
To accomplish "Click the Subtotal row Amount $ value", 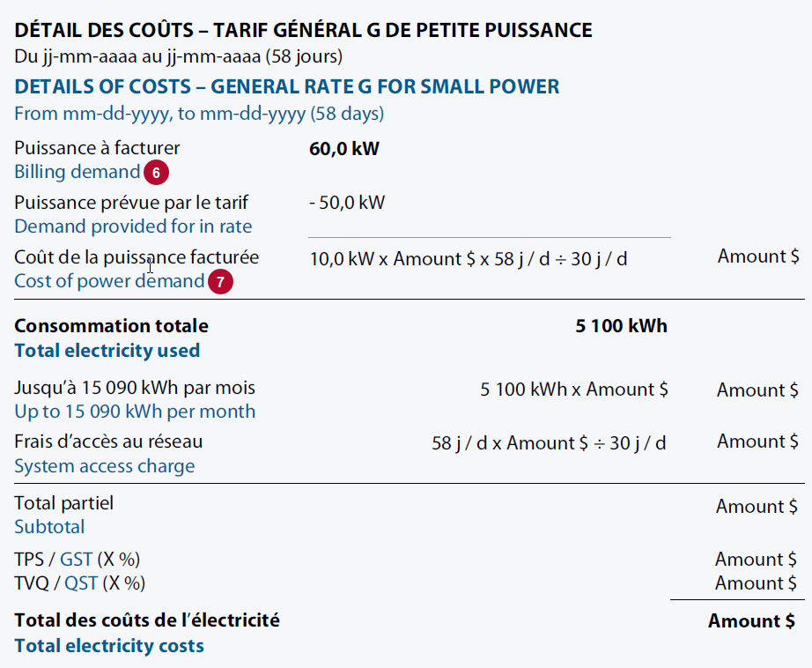I will [x=756, y=507].
